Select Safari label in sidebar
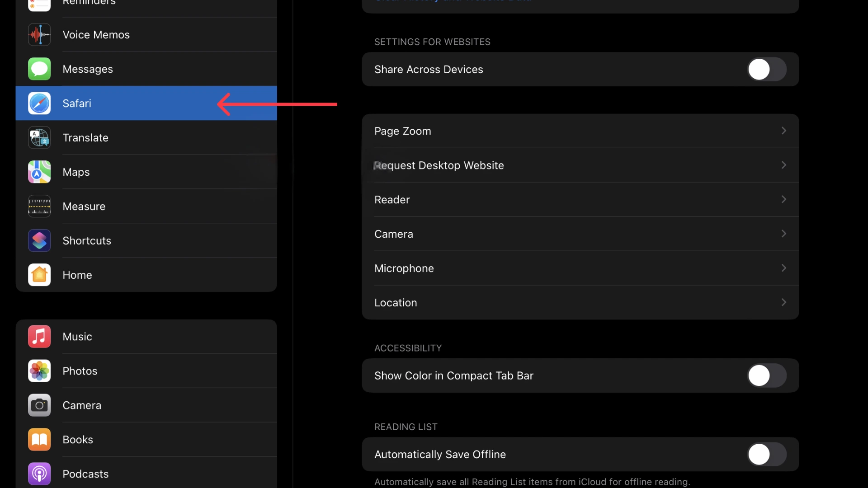 click(x=77, y=103)
